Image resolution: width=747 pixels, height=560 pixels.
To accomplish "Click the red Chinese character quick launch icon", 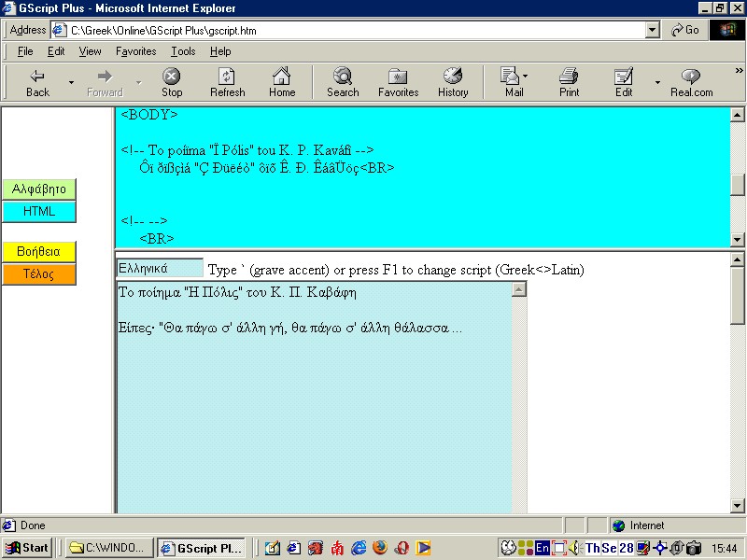I will pyautogui.click(x=337, y=548).
